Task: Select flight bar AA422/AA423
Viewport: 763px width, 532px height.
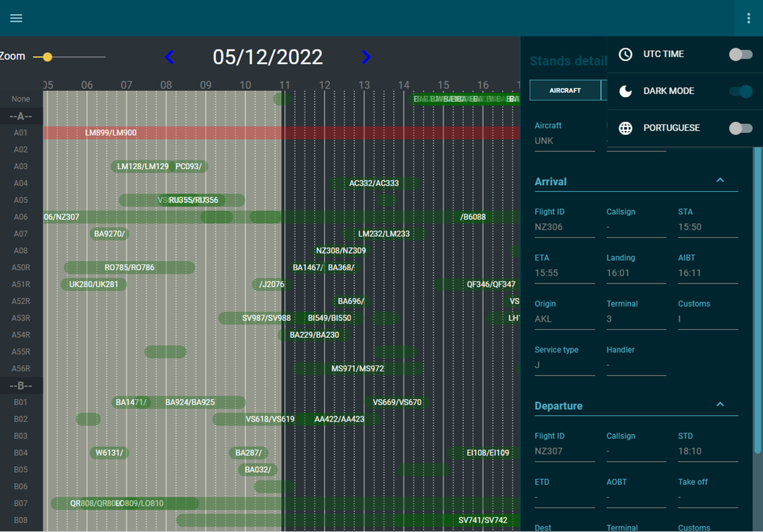Action: point(340,419)
